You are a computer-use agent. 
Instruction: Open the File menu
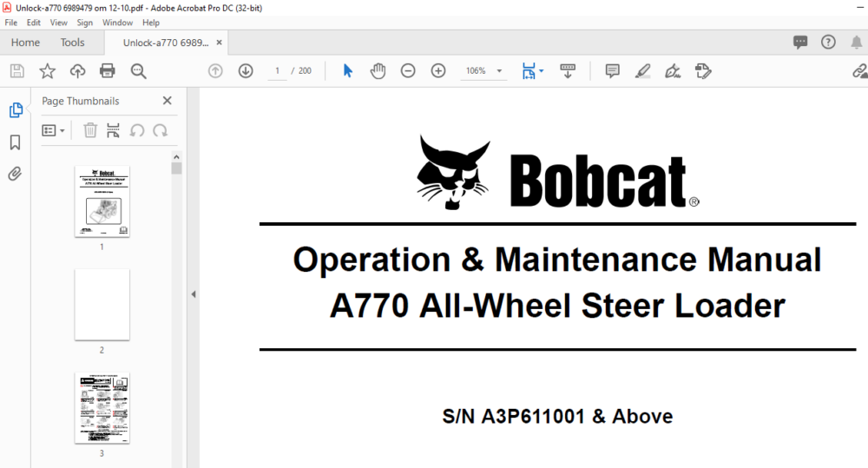(11, 23)
